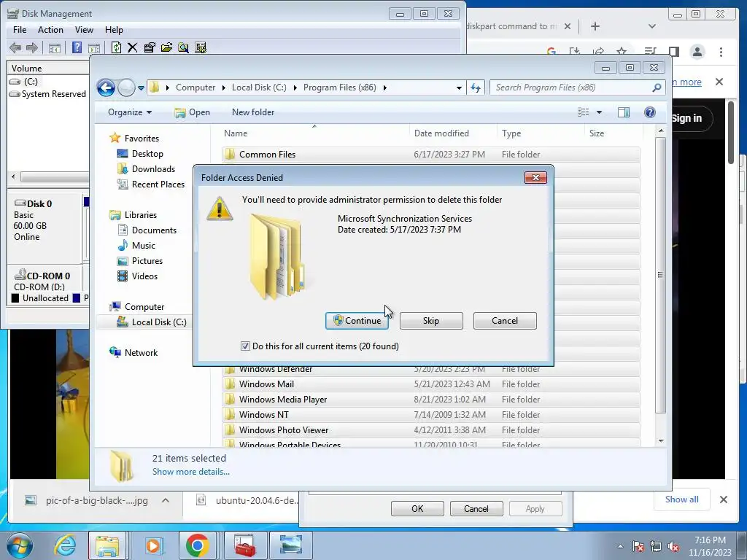Click magnifier Explore icon in Disk Management
This screenshot has width=747, height=560.
(183, 47)
